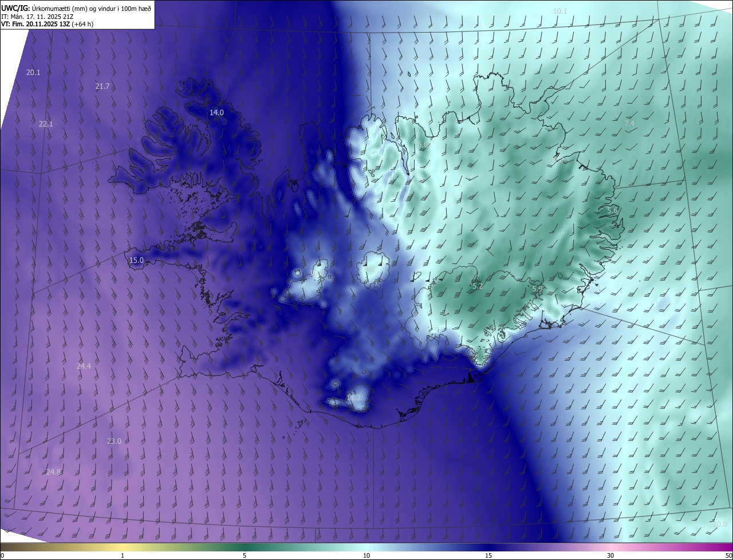Click the 15.0 value on the Snæfellsnes peninsula
The width and height of the screenshot is (733, 560).
click(x=136, y=260)
